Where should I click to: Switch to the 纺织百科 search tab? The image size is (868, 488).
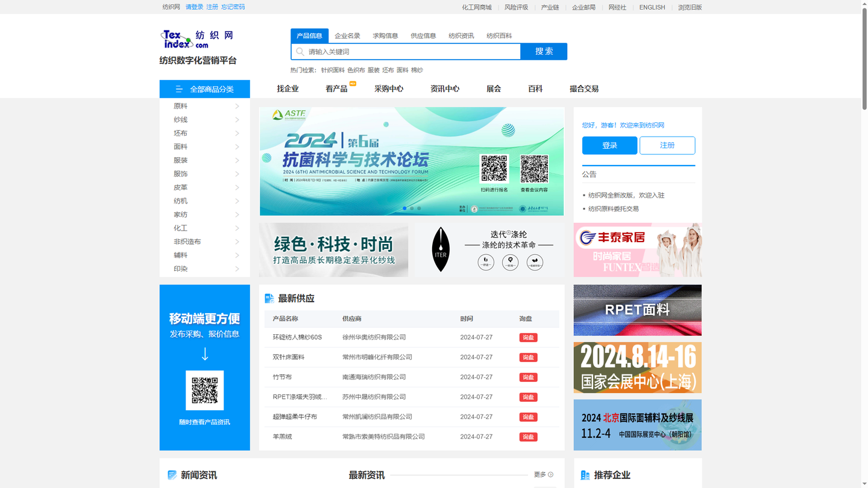[x=499, y=36]
